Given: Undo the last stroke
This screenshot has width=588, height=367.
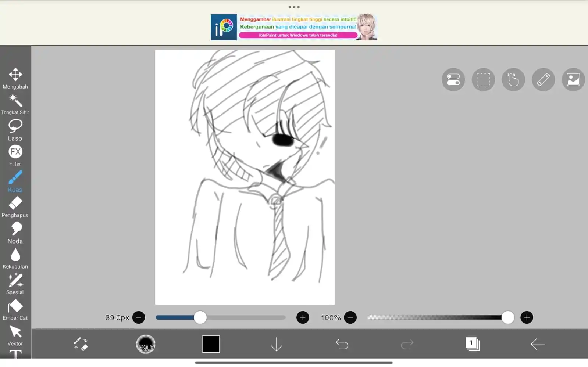Looking at the screenshot, I should click(342, 344).
